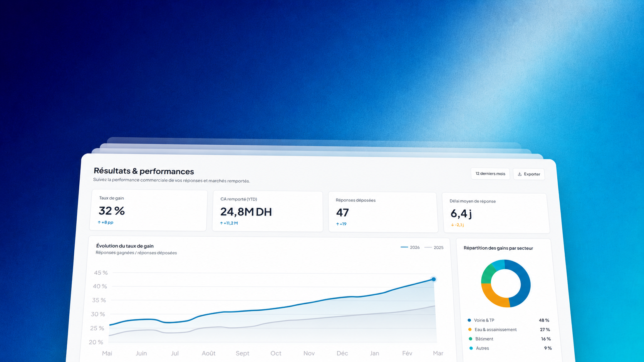Click the Exporter download icon
This screenshot has width=644, height=362.
(x=520, y=174)
